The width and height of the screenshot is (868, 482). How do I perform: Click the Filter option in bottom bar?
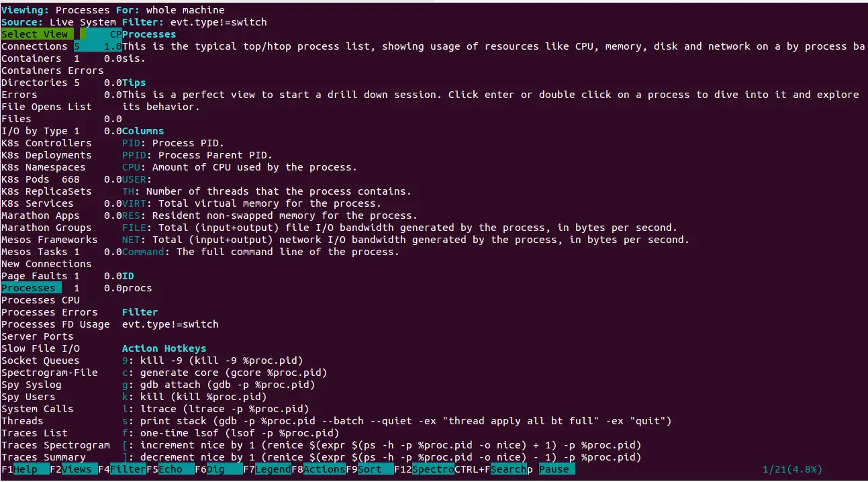[128, 470]
